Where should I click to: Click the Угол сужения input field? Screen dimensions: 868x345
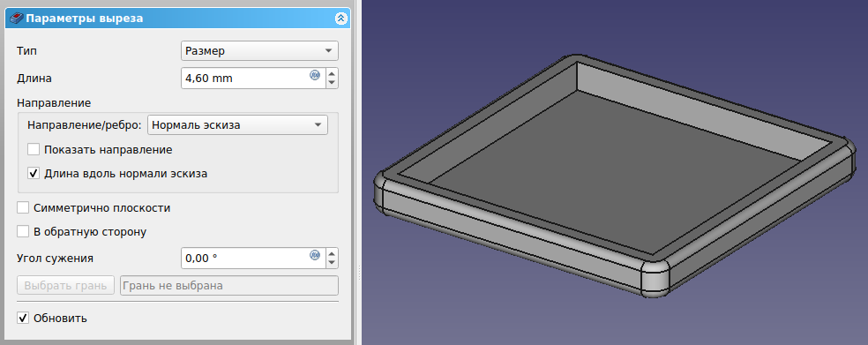pyautogui.click(x=253, y=258)
